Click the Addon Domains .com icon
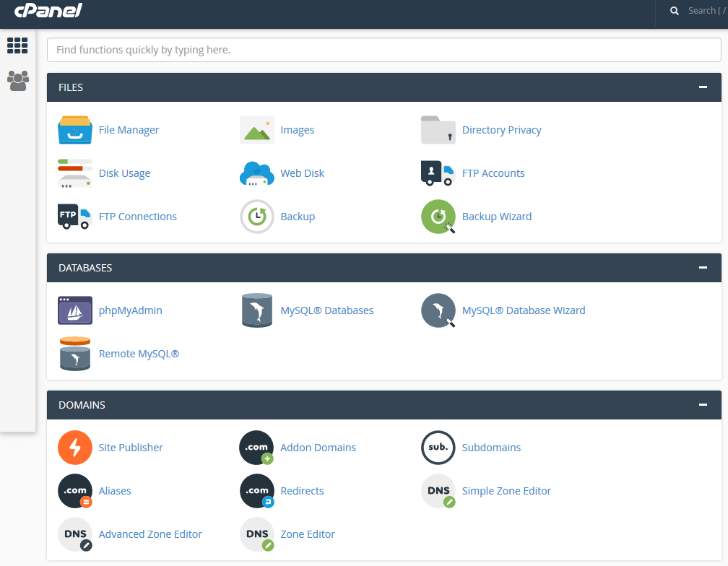The image size is (728, 566). (x=257, y=448)
